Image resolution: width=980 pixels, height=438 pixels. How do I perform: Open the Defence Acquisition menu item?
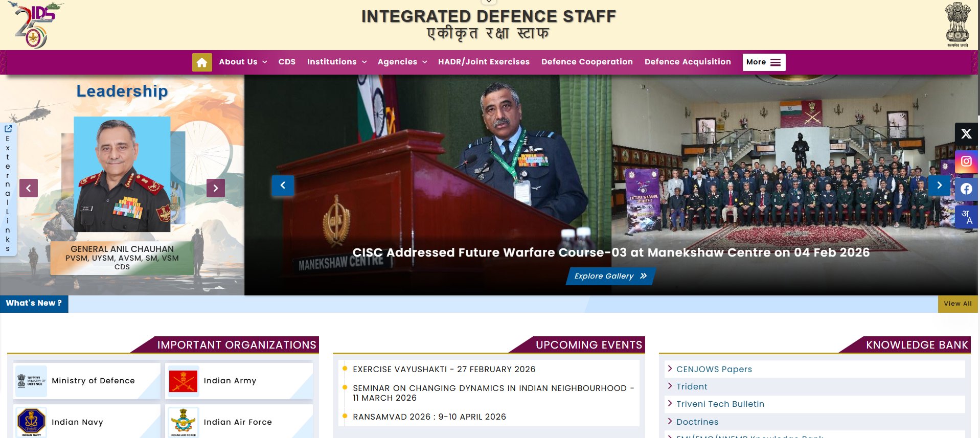coord(687,62)
